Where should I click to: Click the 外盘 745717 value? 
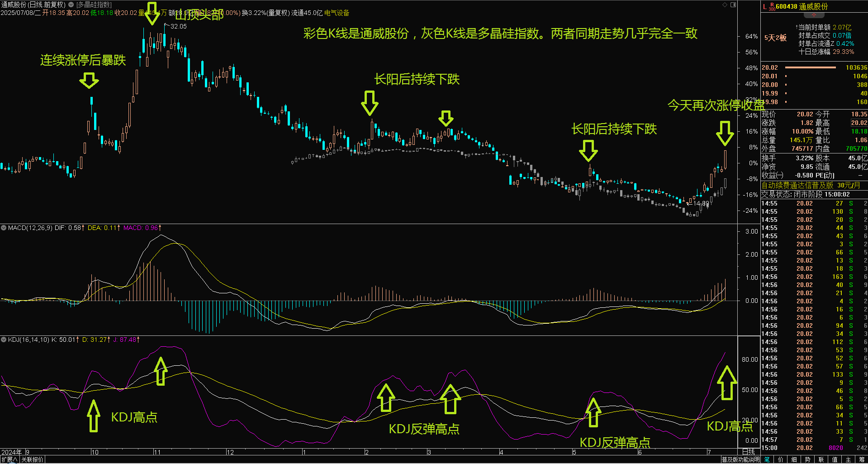point(802,148)
